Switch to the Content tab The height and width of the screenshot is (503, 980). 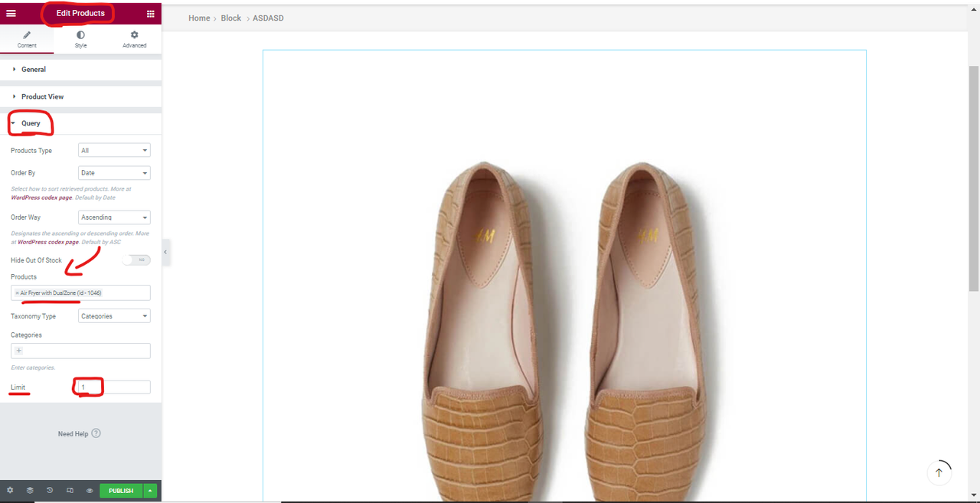coord(27,39)
